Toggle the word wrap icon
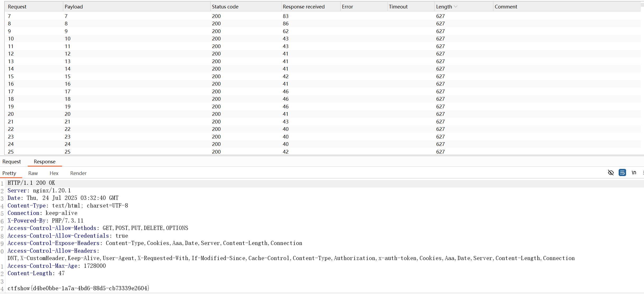 [622, 173]
